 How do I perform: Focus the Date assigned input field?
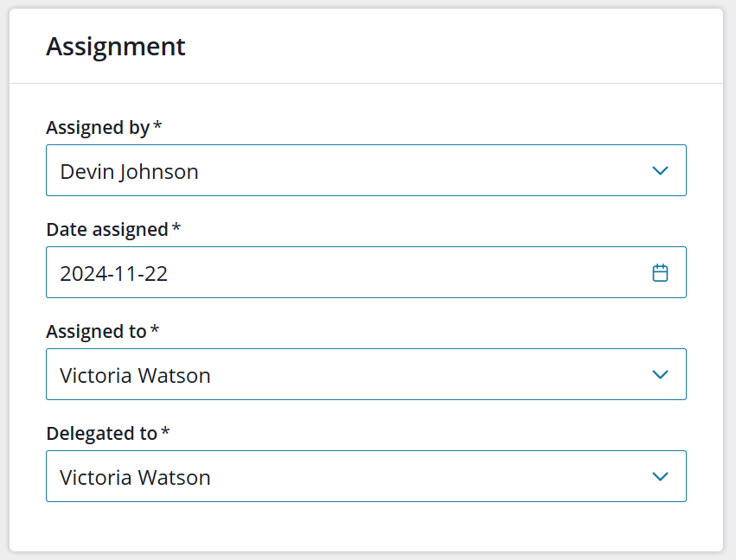click(366, 272)
